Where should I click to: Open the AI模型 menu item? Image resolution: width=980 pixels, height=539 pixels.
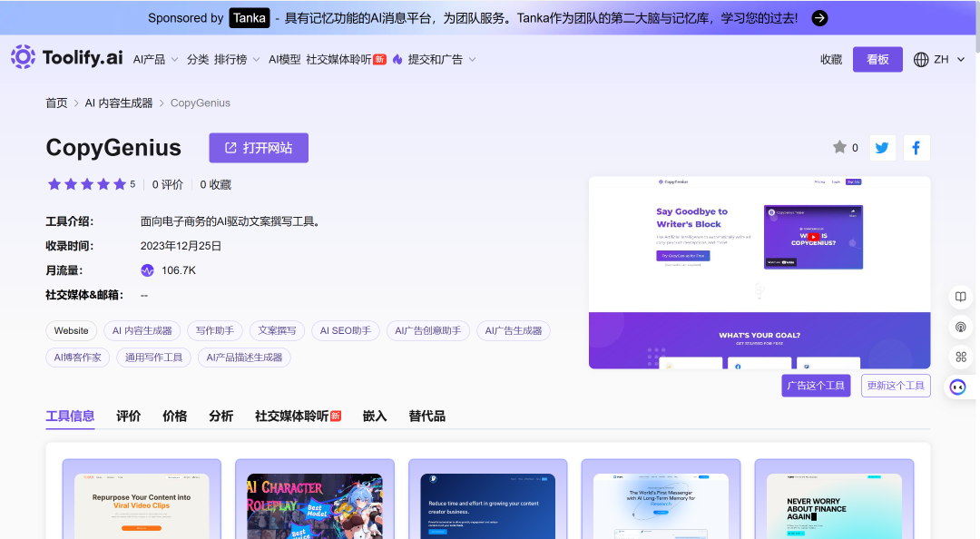(284, 59)
